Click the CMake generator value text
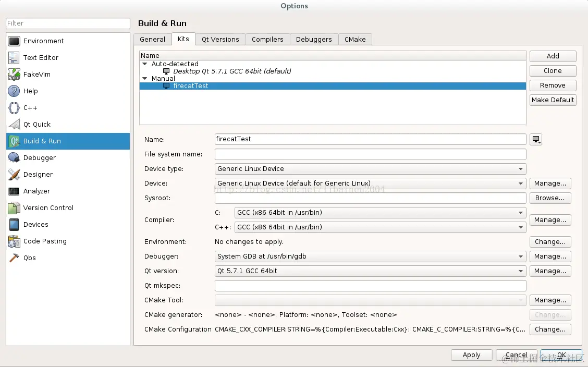 pyautogui.click(x=305, y=315)
